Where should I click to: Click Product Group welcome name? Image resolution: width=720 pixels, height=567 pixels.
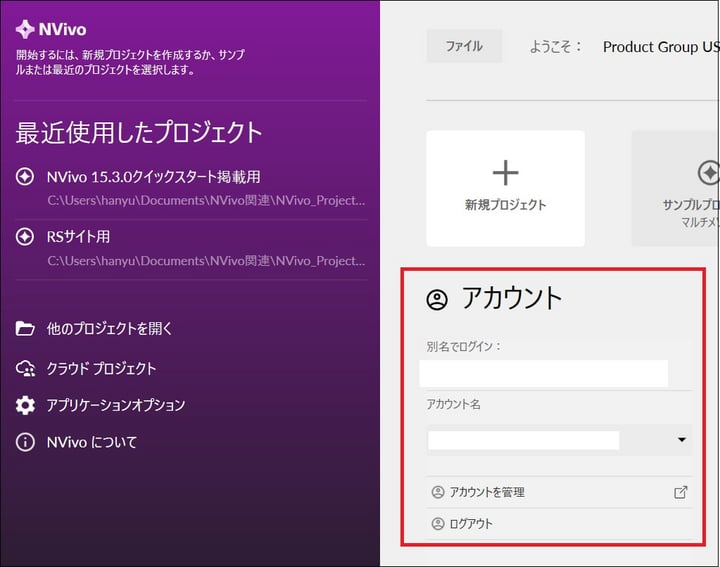[661, 47]
